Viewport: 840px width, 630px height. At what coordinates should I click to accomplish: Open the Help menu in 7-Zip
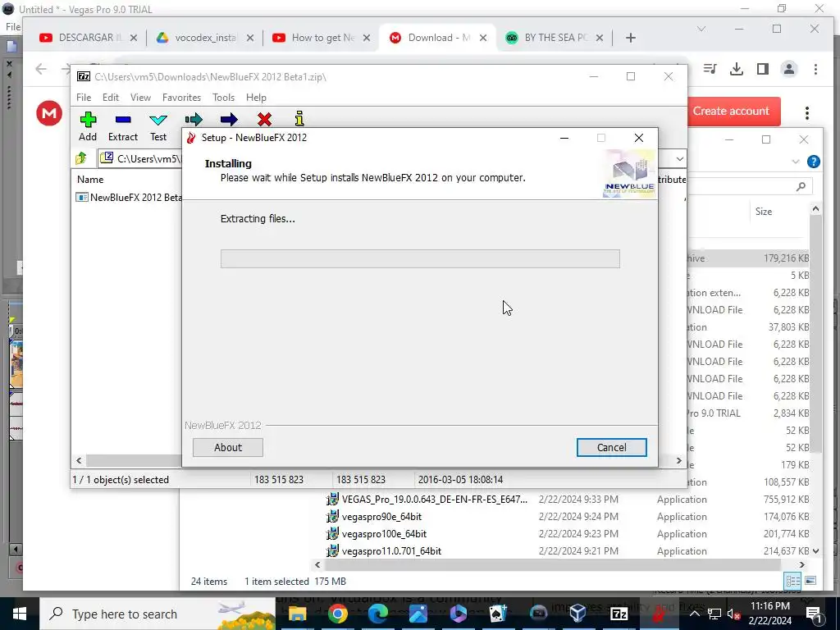256,98
